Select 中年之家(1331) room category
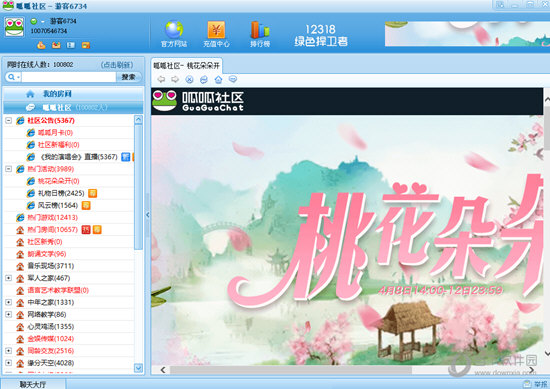Viewport: 550px width, 389px height. 51,302
